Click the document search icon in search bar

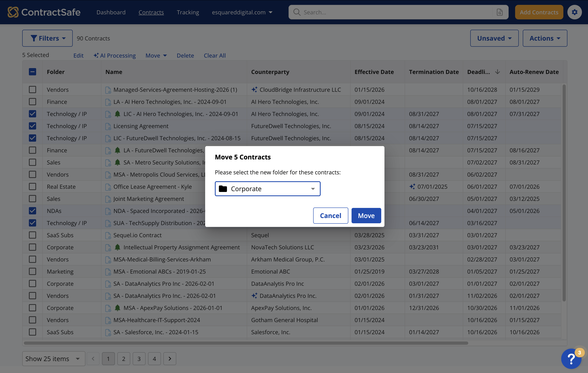500,12
